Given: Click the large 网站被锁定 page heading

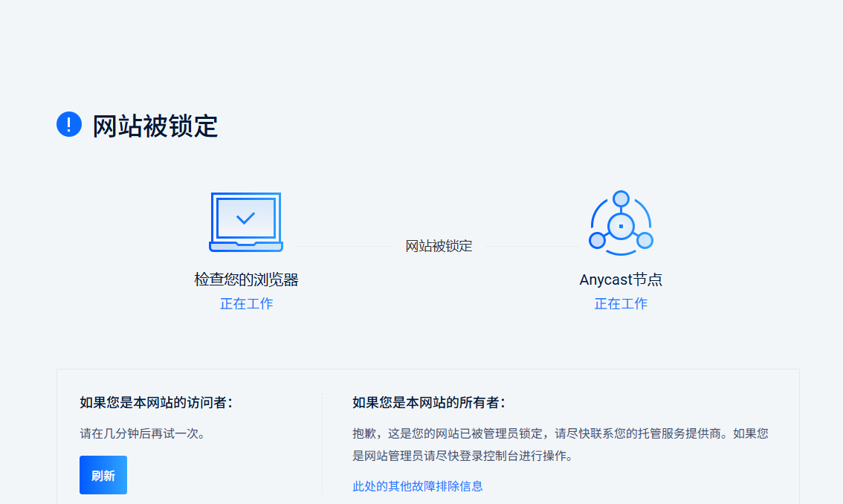Looking at the screenshot, I should tap(155, 126).
